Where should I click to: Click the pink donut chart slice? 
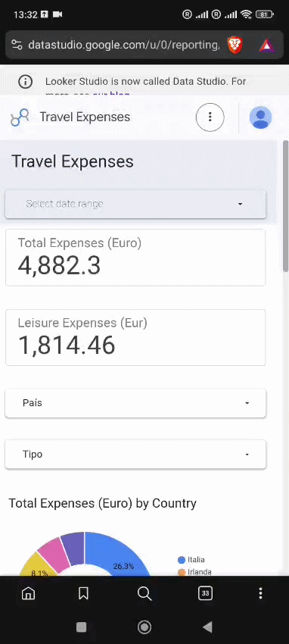tap(54, 555)
